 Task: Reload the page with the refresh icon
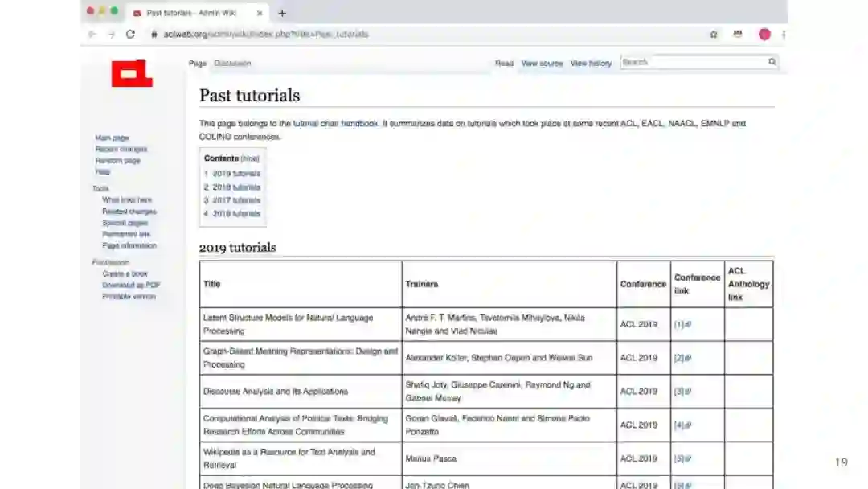[x=130, y=34]
